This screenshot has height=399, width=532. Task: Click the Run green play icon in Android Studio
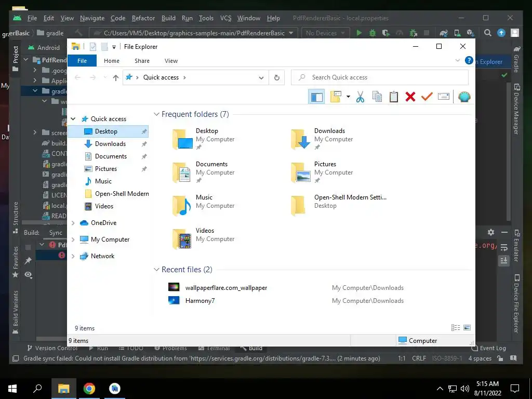point(359,33)
